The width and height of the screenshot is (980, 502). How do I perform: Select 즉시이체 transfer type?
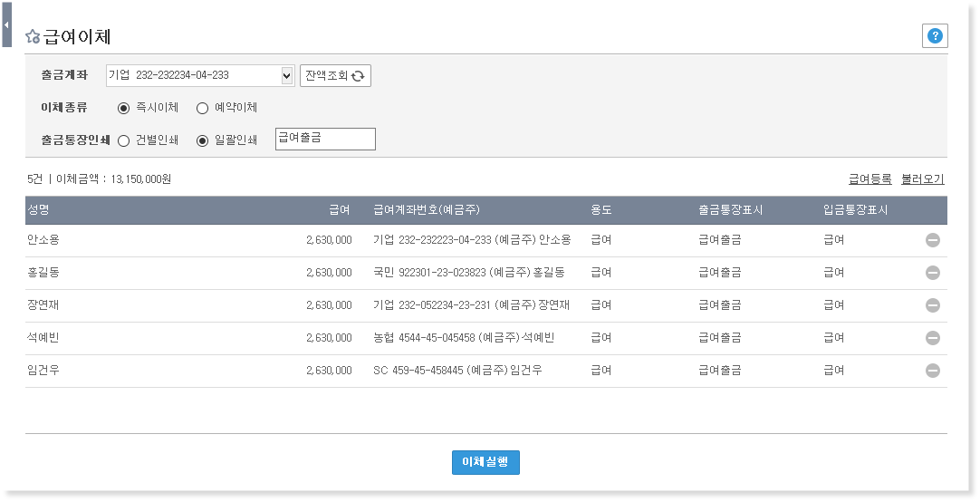pyautogui.click(x=124, y=108)
